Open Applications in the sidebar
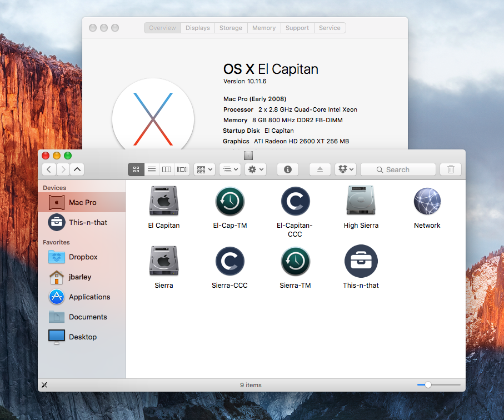The width and height of the screenshot is (504, 420). point(82,297)
